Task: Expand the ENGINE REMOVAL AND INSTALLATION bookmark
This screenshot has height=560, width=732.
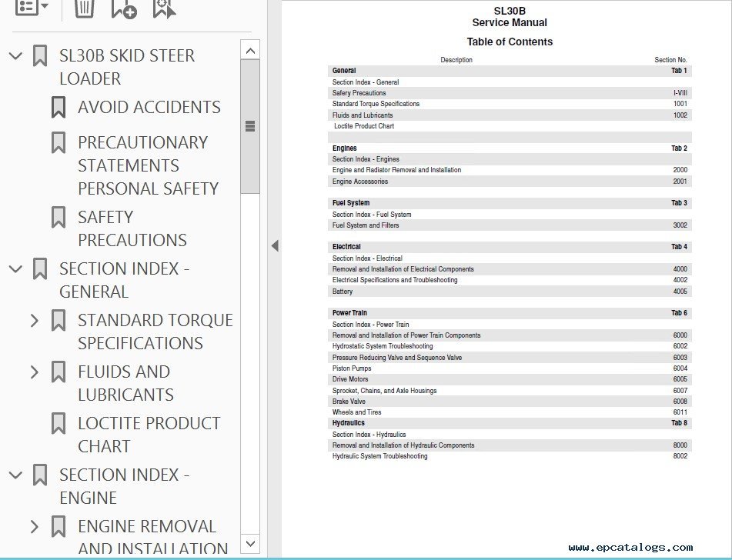Action: pos(35,526)
